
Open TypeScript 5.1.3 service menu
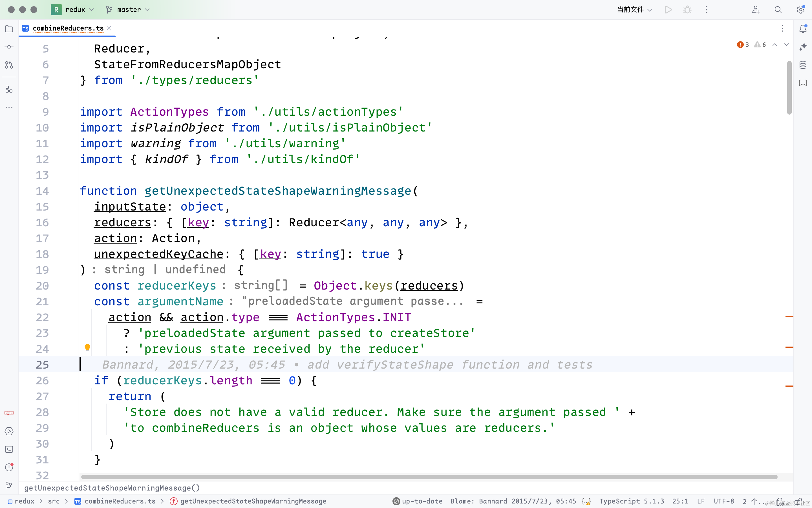[x=632, y=501]
